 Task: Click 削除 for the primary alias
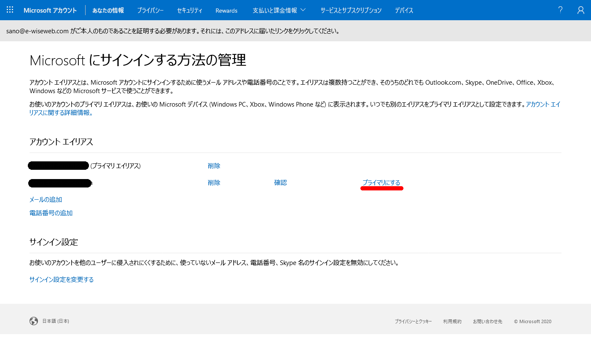214,166
